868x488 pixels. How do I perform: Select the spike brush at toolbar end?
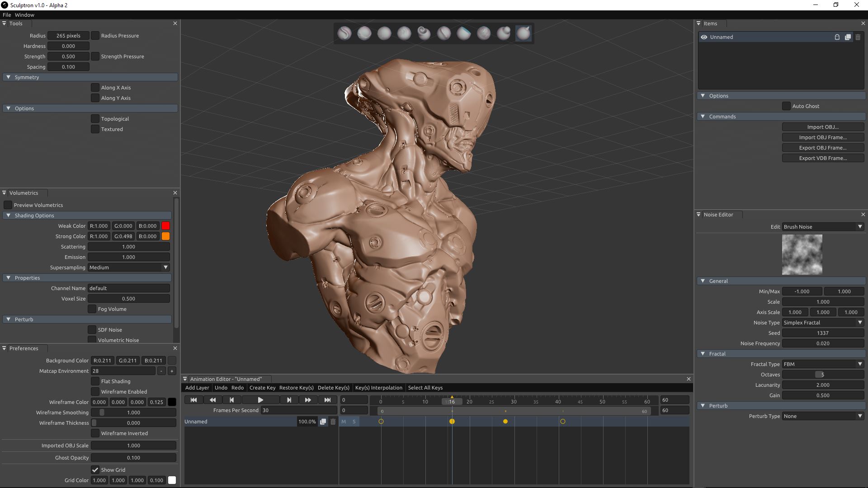[x=523, y=33]
